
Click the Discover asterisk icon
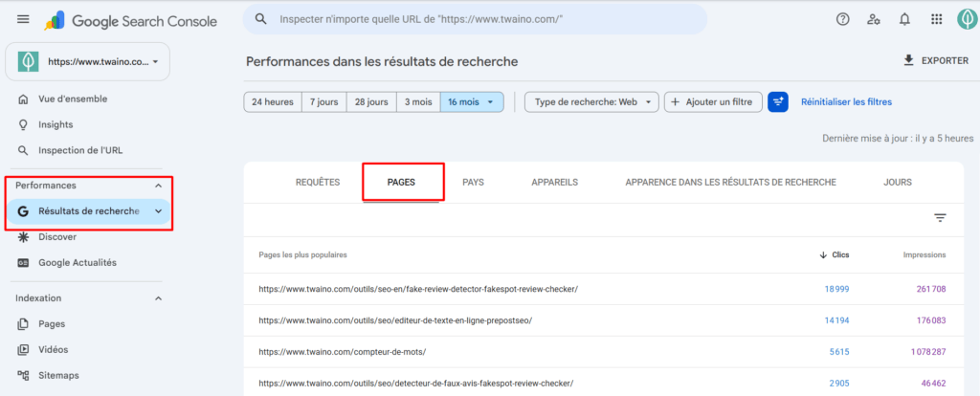23,236
